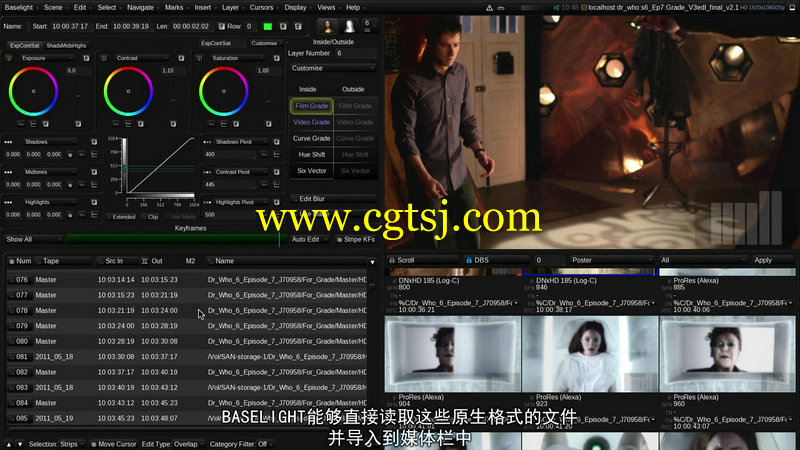This screenshot has height=450, width=800.
Task: Click the channel bars icon left of Exposure
Action: (x=9, y=58)
